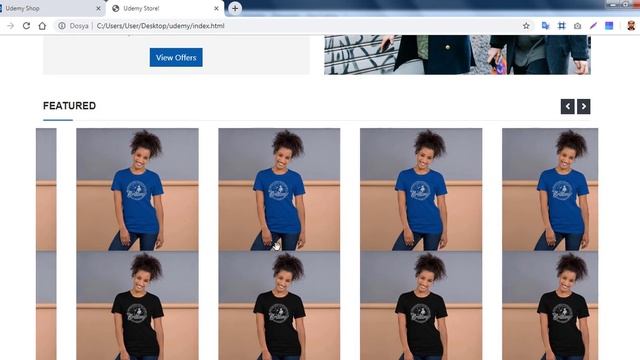Screen dimensions: 640x360
Task: Reload the page with the refresh icon
Action: (x=26, y=26)
